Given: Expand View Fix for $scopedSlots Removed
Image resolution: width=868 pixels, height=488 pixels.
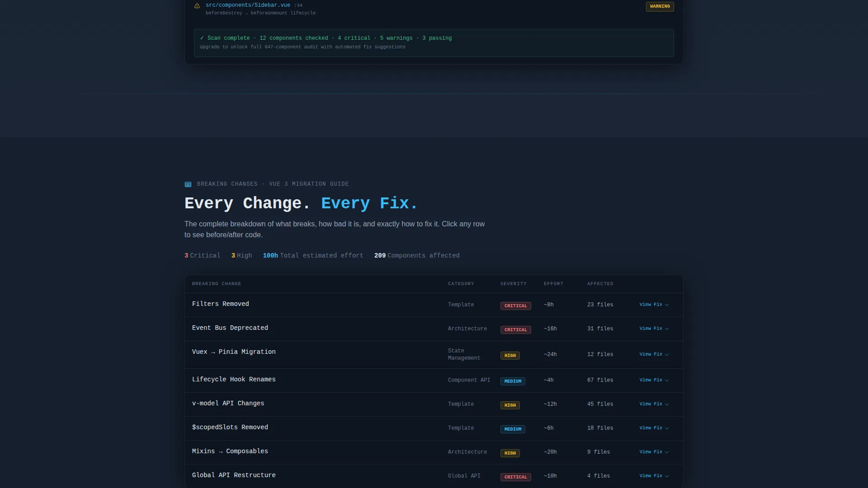Looking at the screenshot, I should [x=654, y=428].
